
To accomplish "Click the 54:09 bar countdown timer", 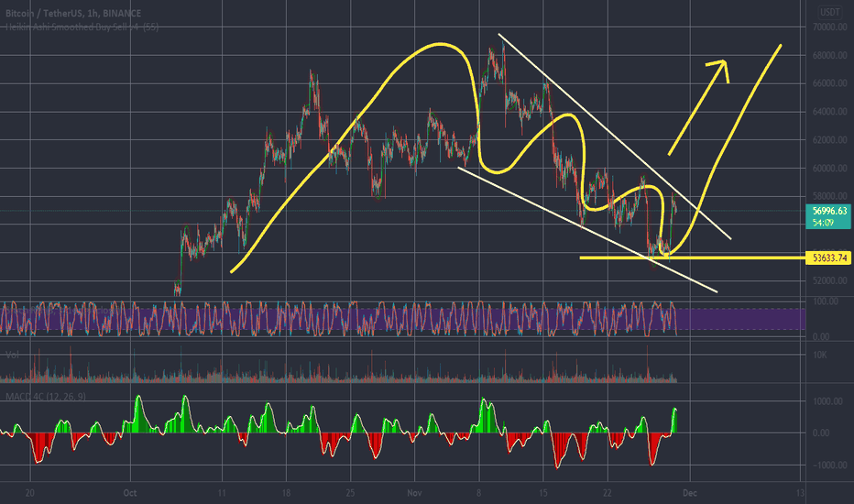I will tap(823, 223).
